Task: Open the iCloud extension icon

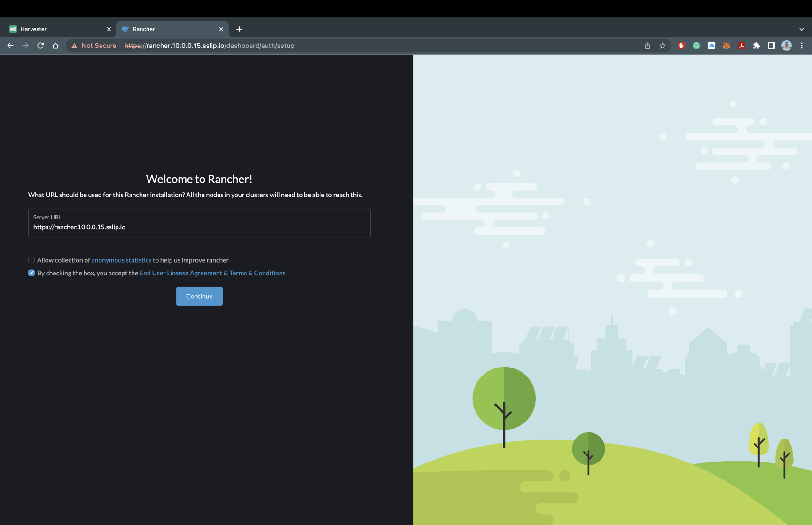Action: click(711, 46)
